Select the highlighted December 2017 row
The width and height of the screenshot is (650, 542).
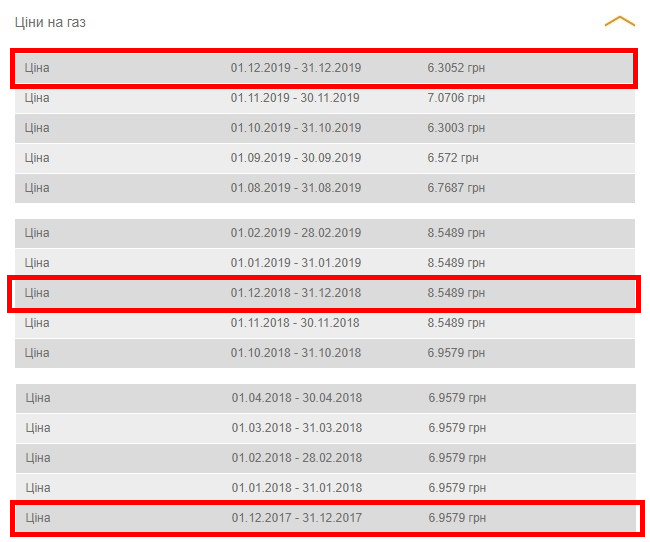point(324,518)
